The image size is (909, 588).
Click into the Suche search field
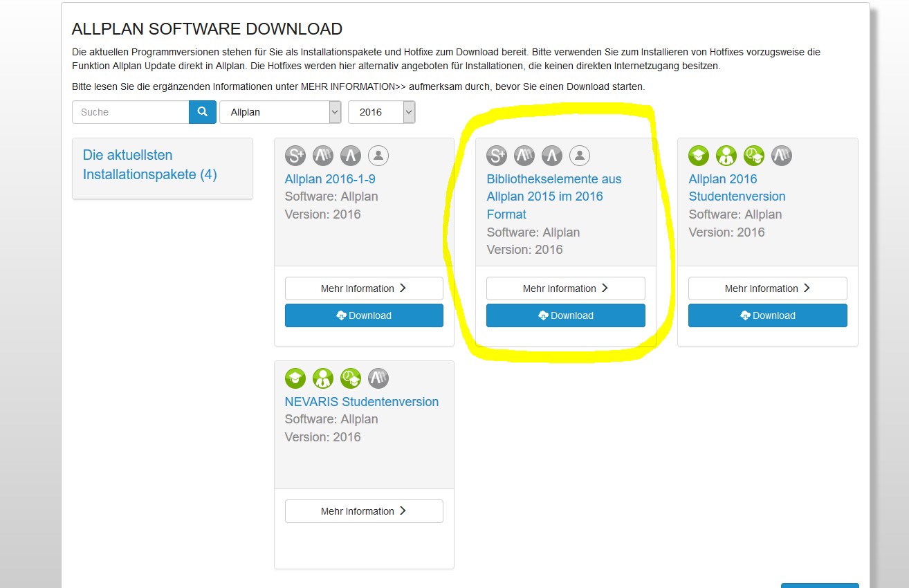coord(130,112)
